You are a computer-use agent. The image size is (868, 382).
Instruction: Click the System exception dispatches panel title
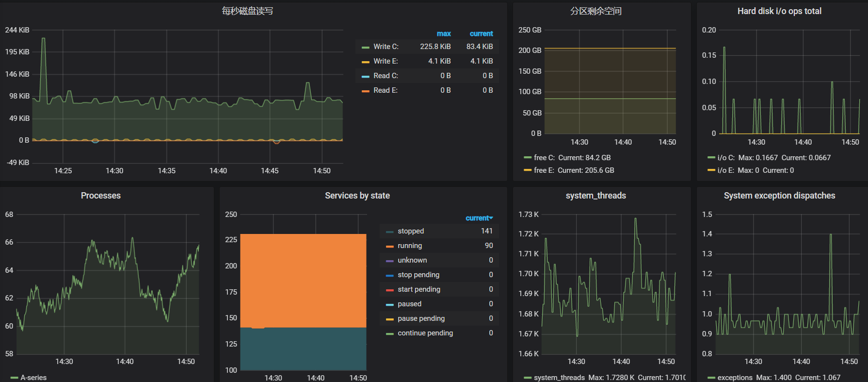click(x=779, y=196)
